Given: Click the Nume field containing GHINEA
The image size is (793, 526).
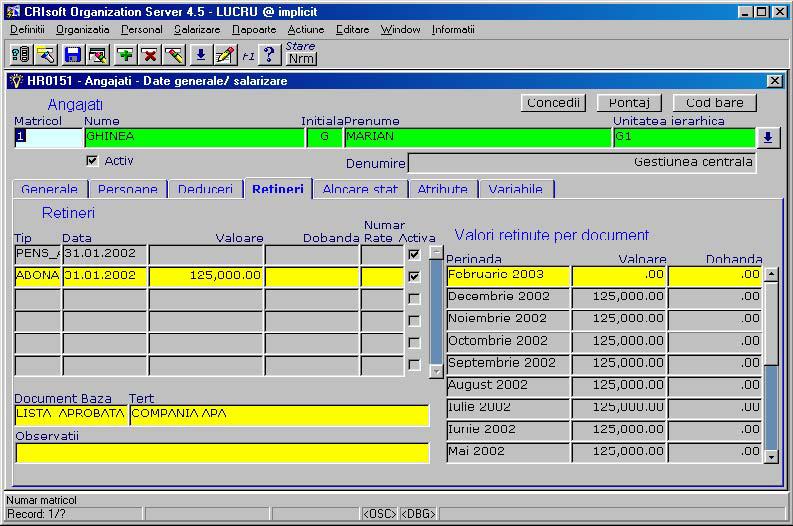Looking at the screenshot, I should (194, 137).
